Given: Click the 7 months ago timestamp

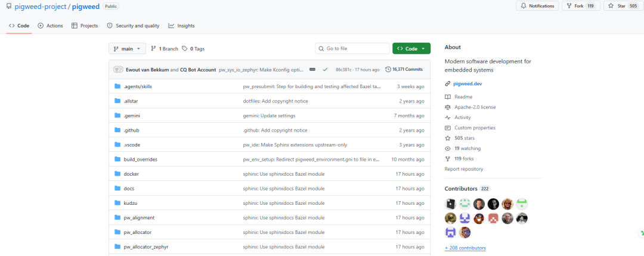Looking at the screenshot, I should point(409,115).
